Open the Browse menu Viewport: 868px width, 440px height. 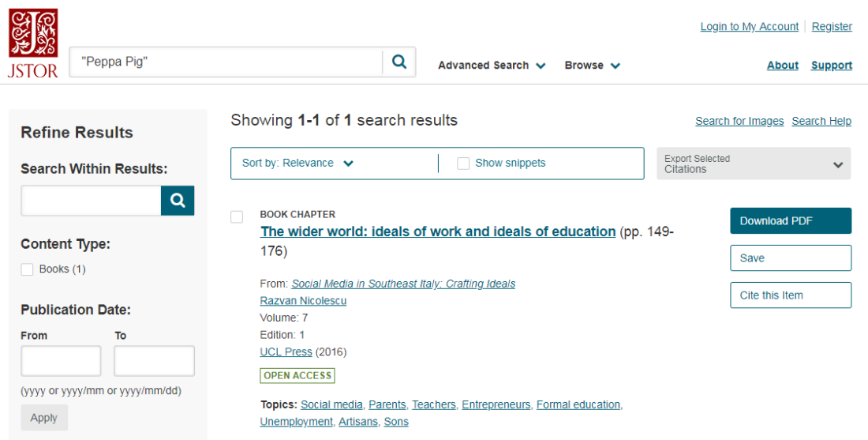coord(592,66)
